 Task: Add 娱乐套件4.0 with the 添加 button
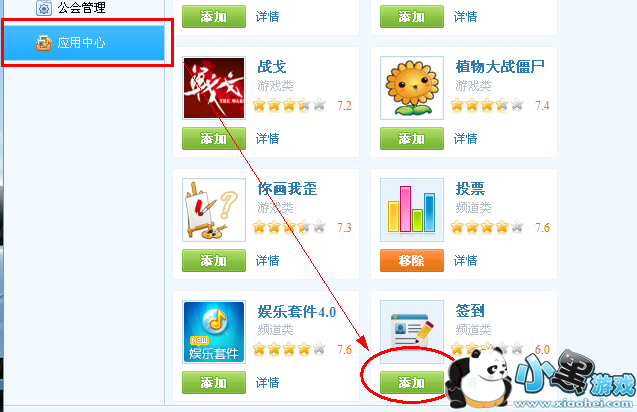[214, 382]
